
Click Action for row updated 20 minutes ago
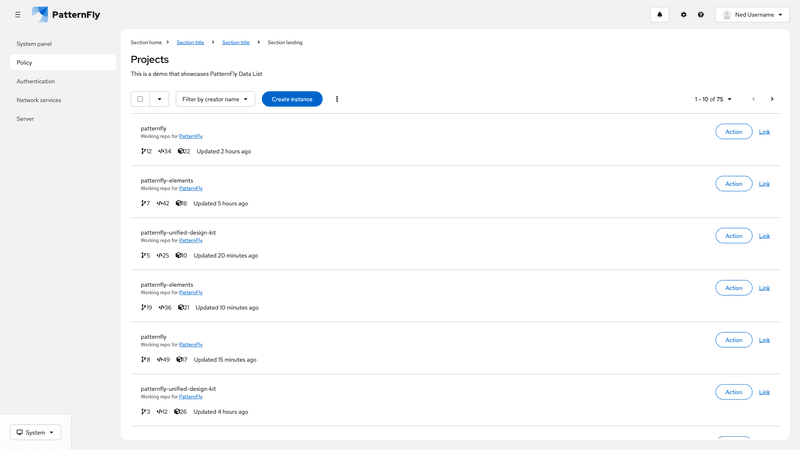(x=734, y=236)
